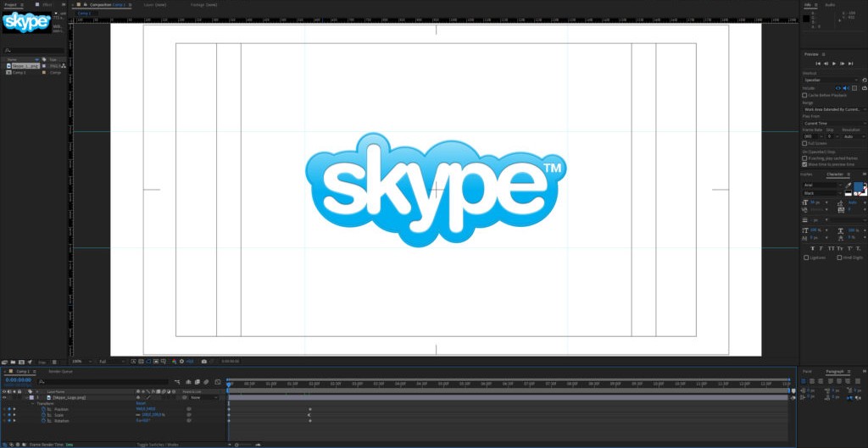
Task: Select Comp 1 item in Project panel
Action: (x=19, y=73)
